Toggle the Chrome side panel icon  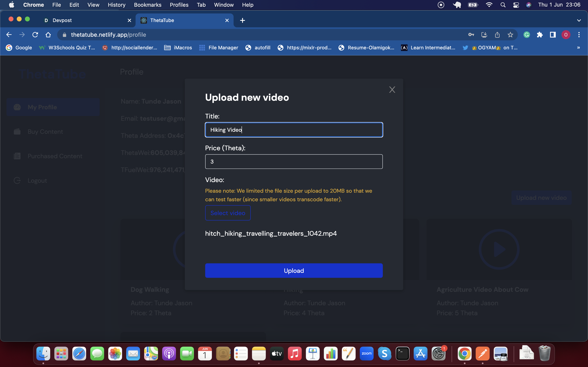553,35
